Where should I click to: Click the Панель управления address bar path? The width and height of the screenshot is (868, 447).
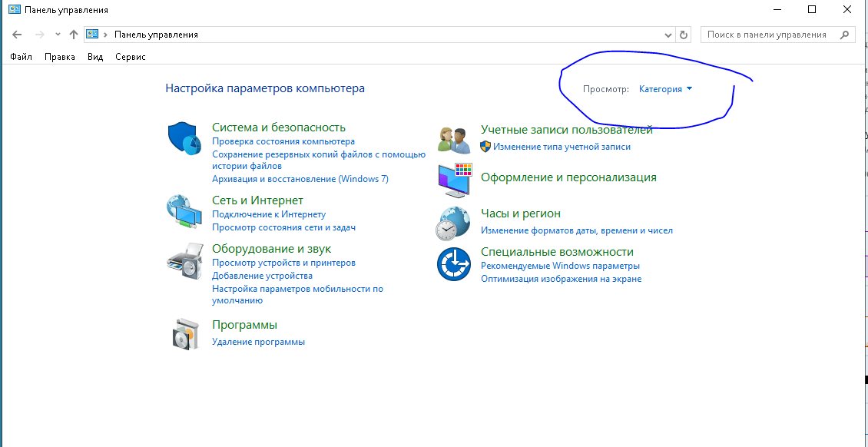tap(156, 35)
